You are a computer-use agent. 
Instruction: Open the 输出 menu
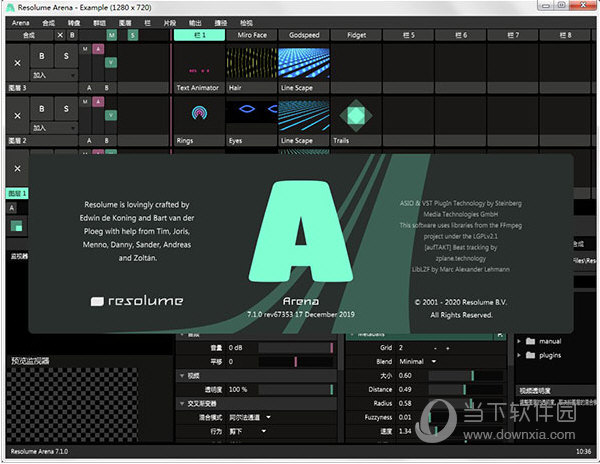point(195,23)
